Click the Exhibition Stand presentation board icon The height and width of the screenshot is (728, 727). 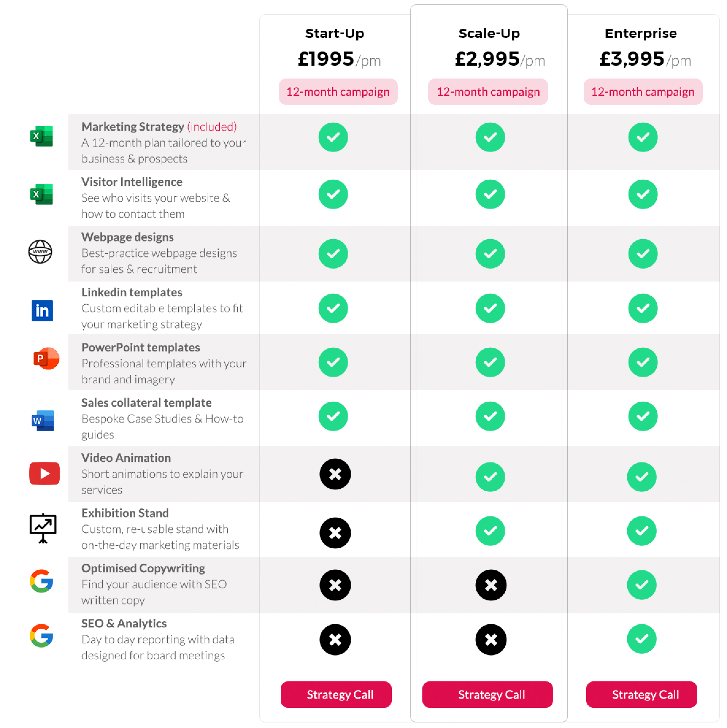click(43, 528)
